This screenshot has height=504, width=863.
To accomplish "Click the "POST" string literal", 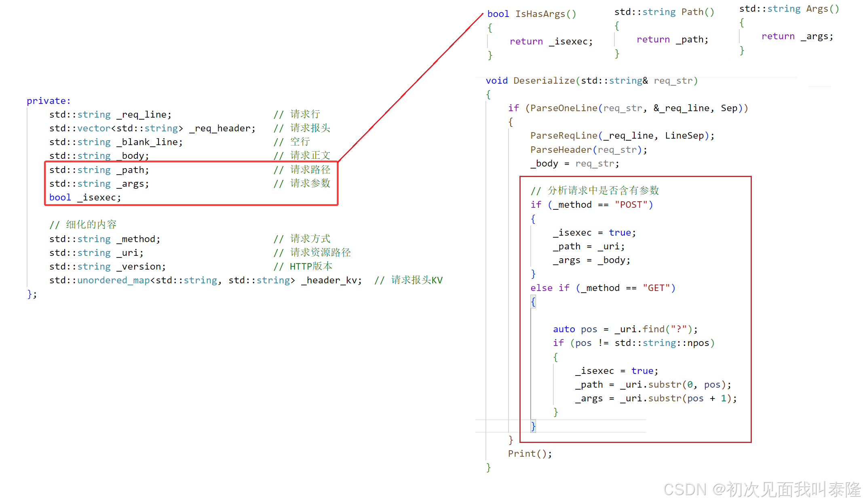I will tap(631, 205).
